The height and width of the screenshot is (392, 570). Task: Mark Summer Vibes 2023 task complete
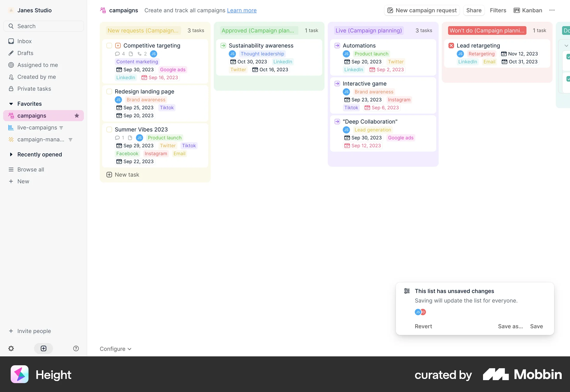pos(109,129)
